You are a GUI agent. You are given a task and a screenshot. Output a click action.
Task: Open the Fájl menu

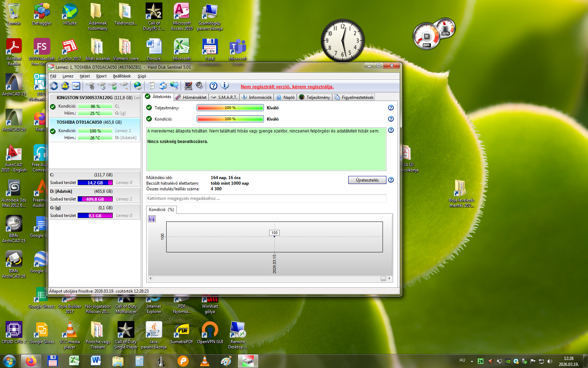point(53,76)
